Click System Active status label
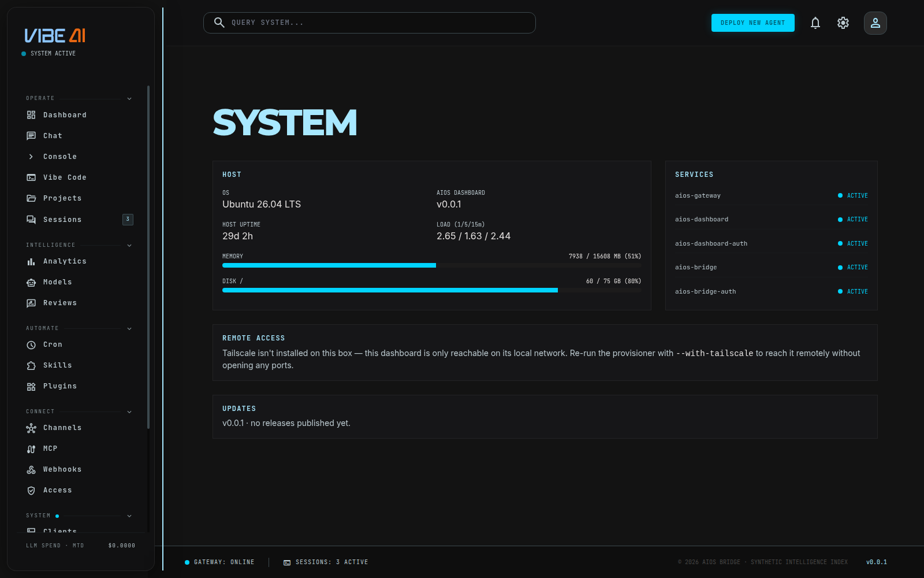Viewport: 924px width, 578px height. (53, 54)
